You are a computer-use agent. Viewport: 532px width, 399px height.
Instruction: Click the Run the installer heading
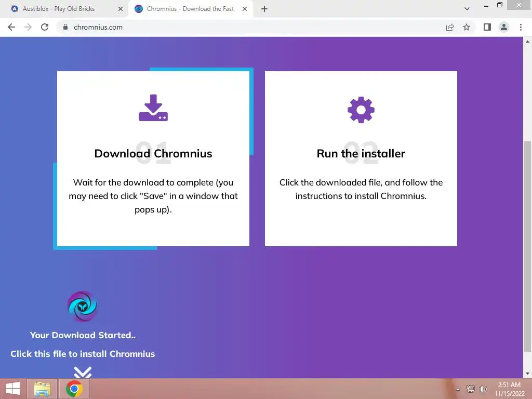point(361,153)
